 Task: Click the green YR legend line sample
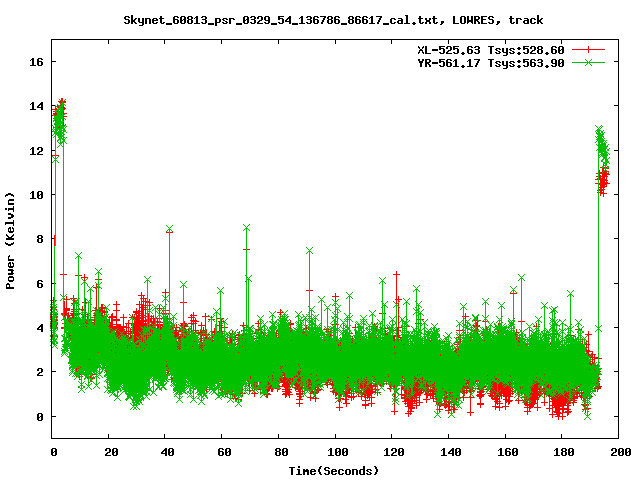click(588, 62)
